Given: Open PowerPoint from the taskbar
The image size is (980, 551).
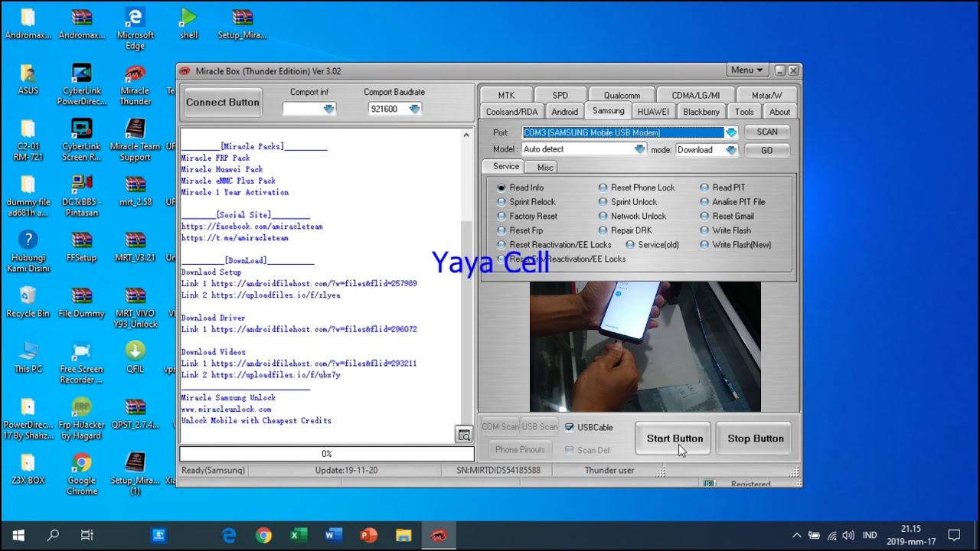Looking at the screenshot, I should pyautogui.click(x=369, y=536).
